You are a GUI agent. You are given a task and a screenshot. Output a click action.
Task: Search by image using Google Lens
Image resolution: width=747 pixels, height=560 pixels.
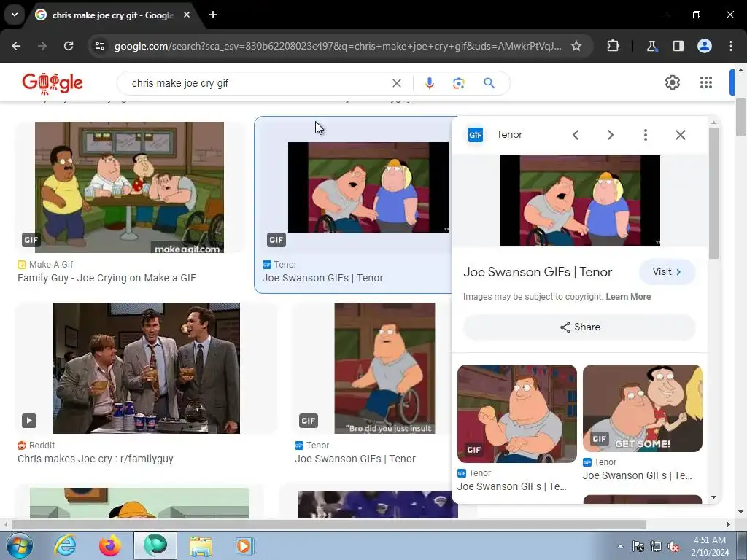(x=458, y=83)
